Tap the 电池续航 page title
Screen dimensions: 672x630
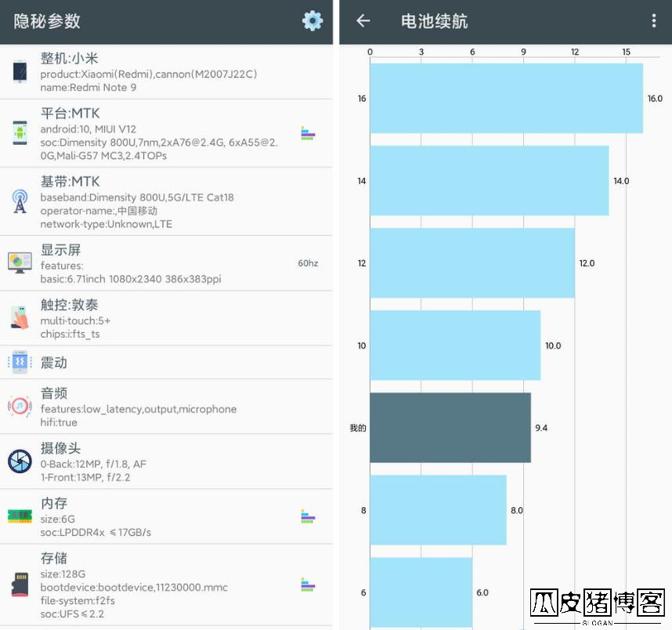pyautogui.click(x=434, y=21)
